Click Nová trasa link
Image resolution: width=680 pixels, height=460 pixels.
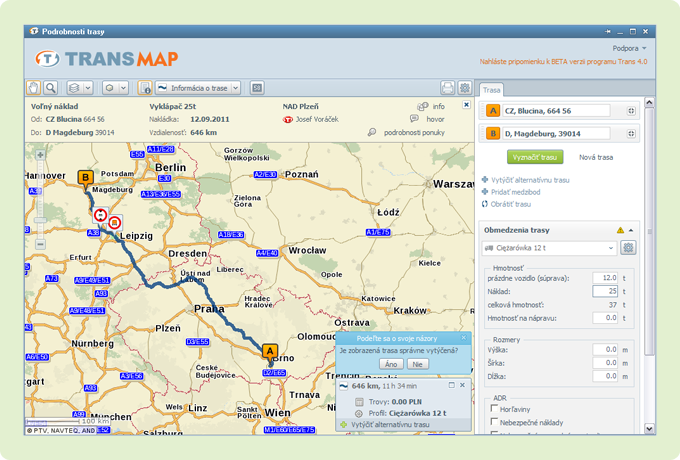(x=596, y=157)
